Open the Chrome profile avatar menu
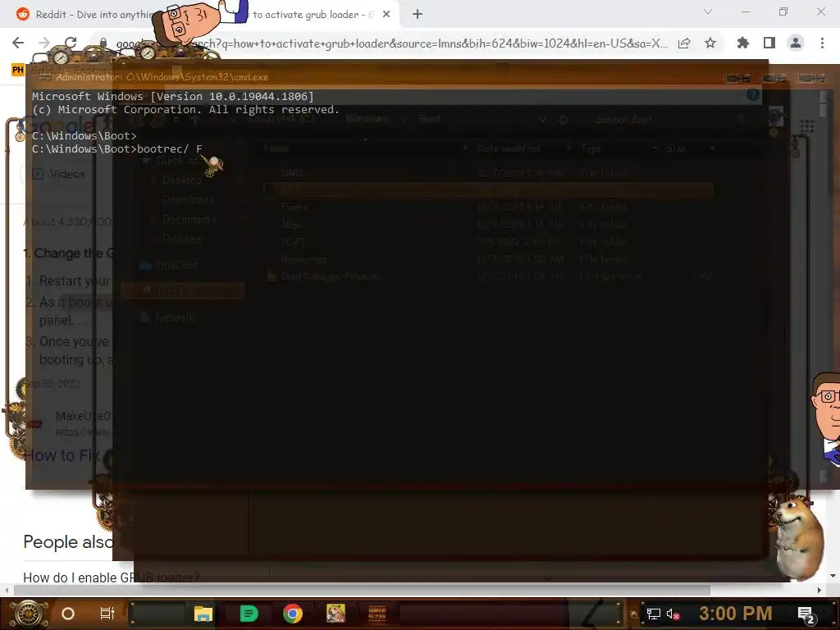Image resolution: width=840 pixels, height=630 pixels. [x=796, y=43]
